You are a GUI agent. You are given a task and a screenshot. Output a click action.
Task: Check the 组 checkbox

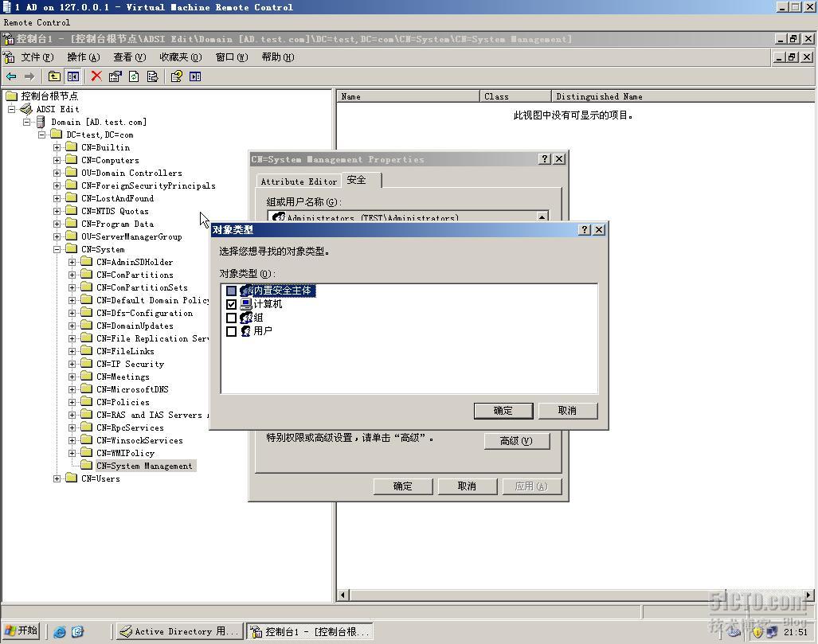point(232,318)
